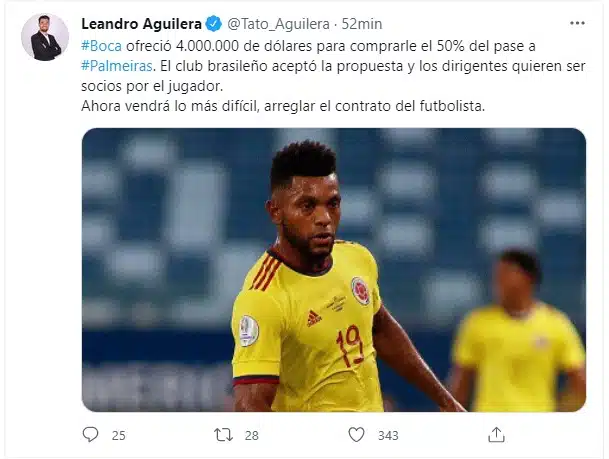Click the reply speech bubble icon
This screenshot has width=609, height=459.
(90, 435)
